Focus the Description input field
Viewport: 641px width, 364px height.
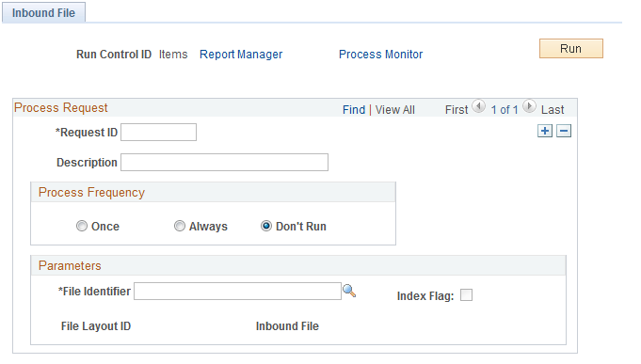(224, 162)
